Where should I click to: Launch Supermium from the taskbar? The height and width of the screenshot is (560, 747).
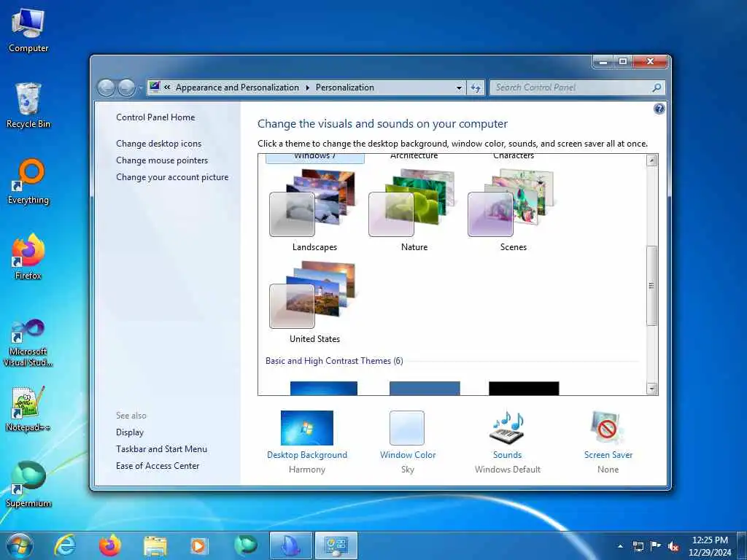(245, 545)
